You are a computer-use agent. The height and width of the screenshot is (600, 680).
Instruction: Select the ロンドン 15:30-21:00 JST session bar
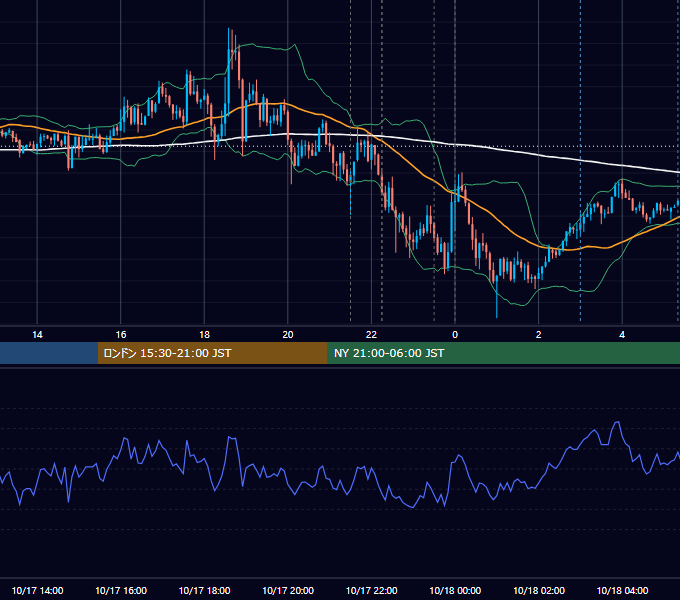coord(212,353)
